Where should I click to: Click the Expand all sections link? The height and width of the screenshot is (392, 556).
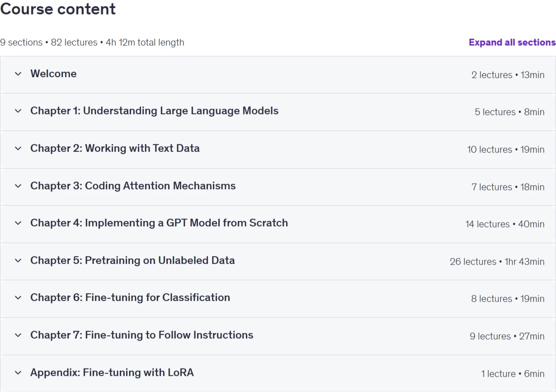512,43
